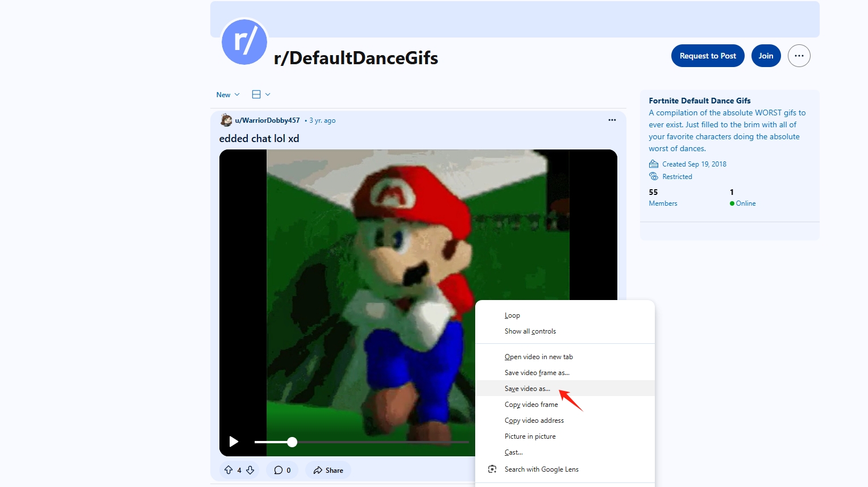
Task: Click the r/DefaultDanceGifs community avatar icon
Action: pyautogui.click(x=244, y=41)
